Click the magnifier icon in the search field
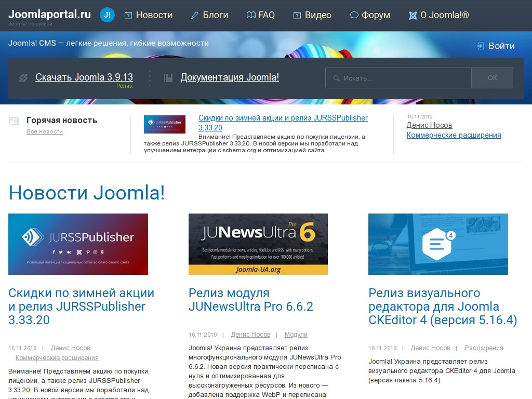 (336, 78)
